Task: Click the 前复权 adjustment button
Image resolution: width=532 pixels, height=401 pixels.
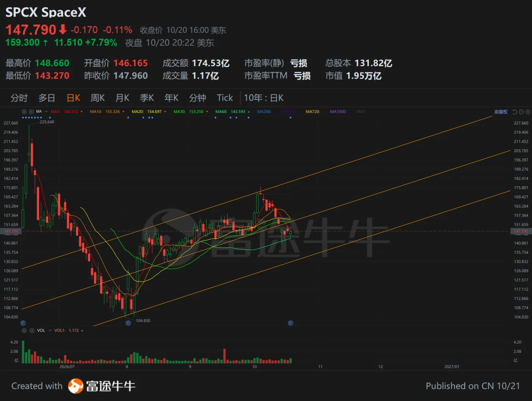Action: pyautogui.click(x=501, y=112)
